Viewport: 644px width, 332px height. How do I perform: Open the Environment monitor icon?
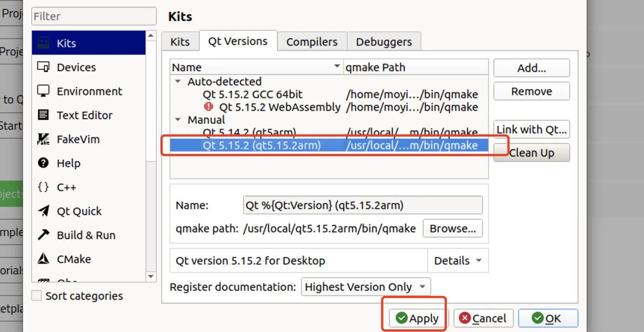coord(44,91)
